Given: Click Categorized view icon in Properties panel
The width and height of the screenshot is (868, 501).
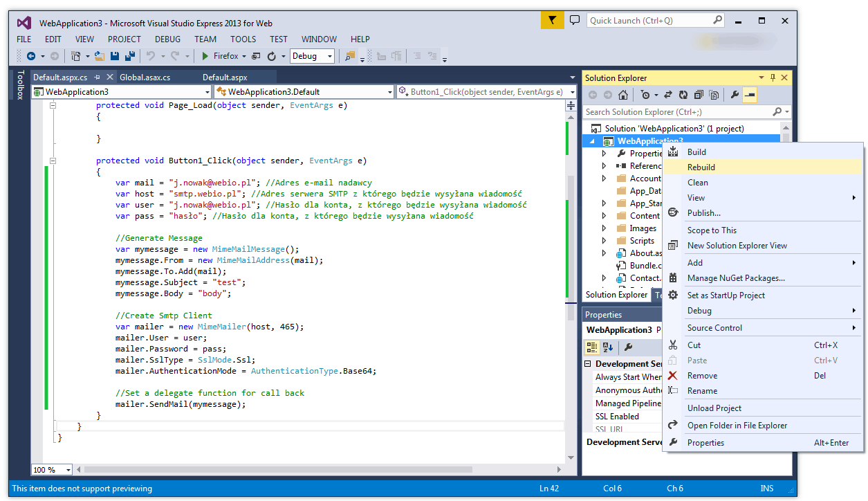Looking at the screenshot, I should click(592, 347).
